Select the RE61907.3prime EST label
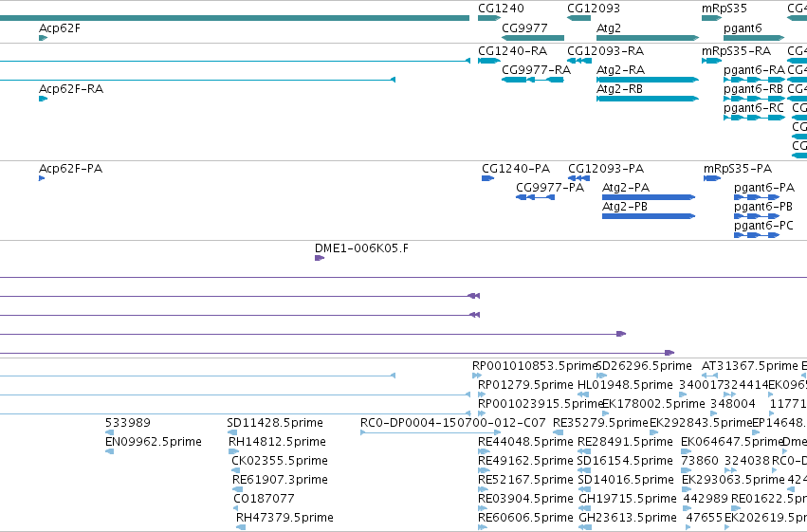The width and height of the screenshot is (807, 532). [280, 480]
